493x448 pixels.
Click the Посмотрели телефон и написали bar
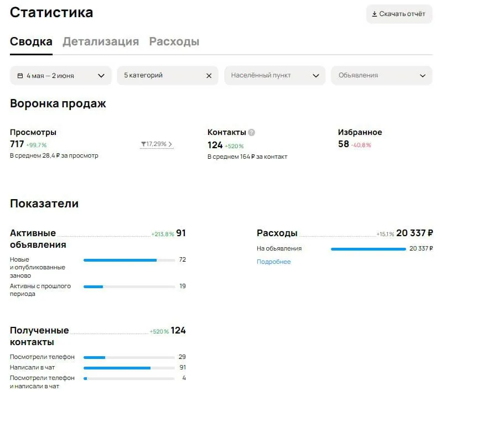[x=129, y=378]
